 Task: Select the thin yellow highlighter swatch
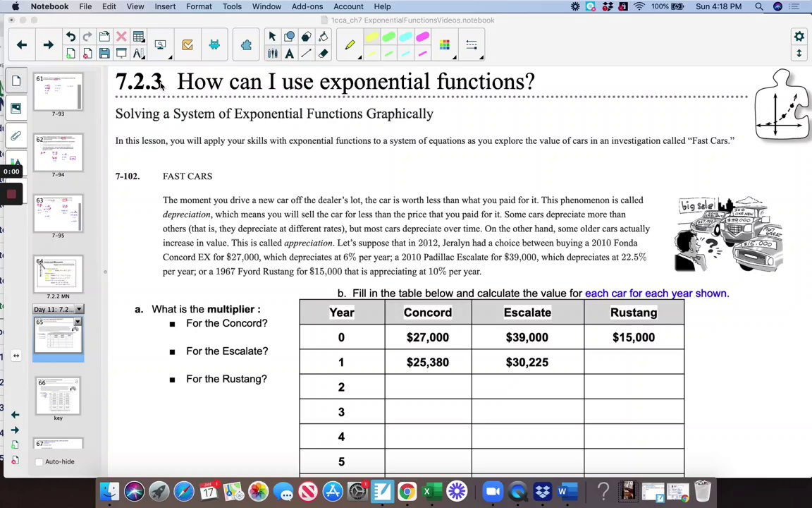pyautogui.click(x=372, y=54)
